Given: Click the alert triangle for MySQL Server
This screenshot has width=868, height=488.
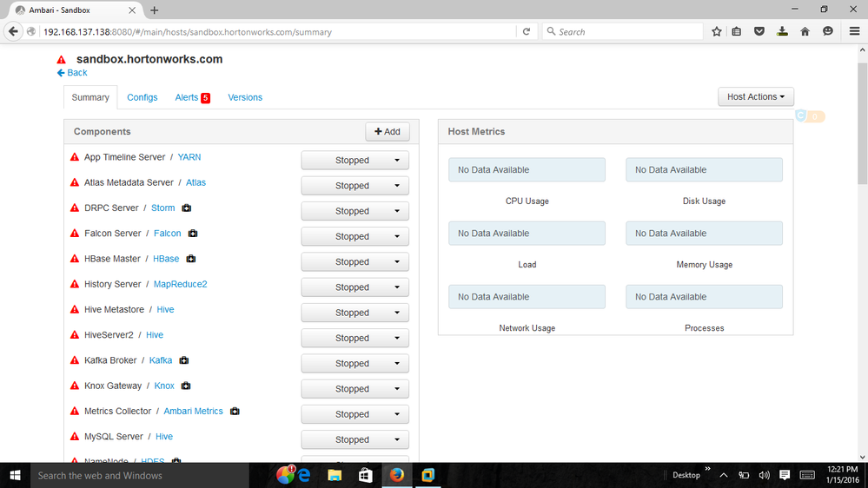Looking at the screenshot, I should point(75,437).
